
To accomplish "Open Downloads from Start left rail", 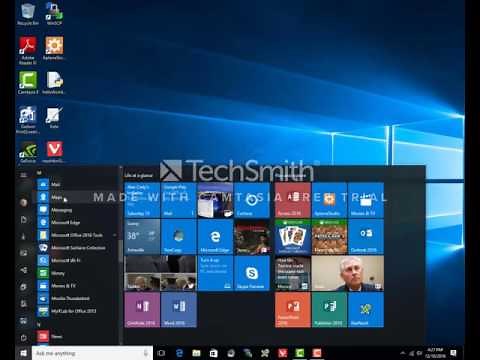I will [x=23, y=237].
